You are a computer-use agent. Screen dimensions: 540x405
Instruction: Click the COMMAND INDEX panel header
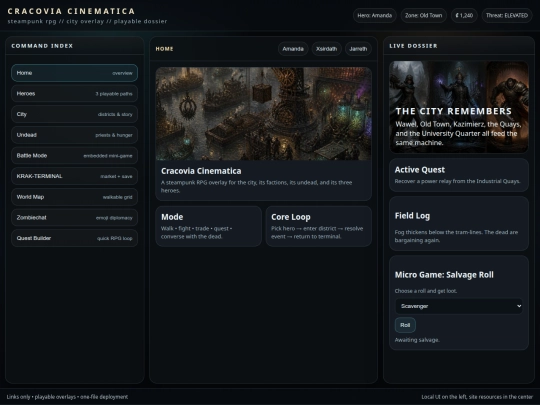point(42,46)
